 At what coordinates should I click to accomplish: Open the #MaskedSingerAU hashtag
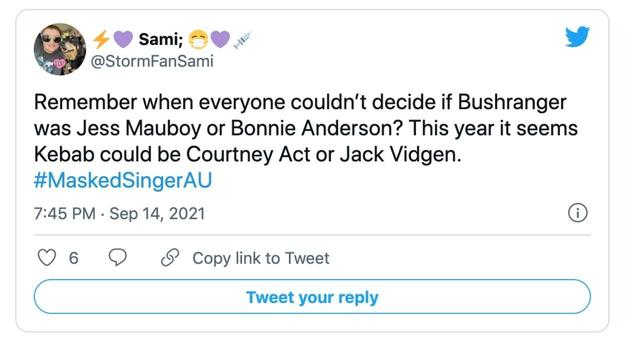point(123,180)
